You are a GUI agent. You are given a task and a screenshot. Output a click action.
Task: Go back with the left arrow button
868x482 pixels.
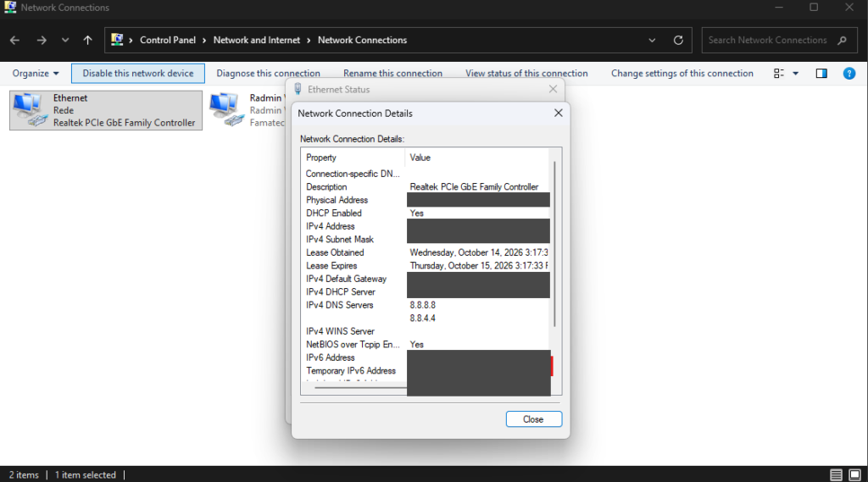[15, 40]
